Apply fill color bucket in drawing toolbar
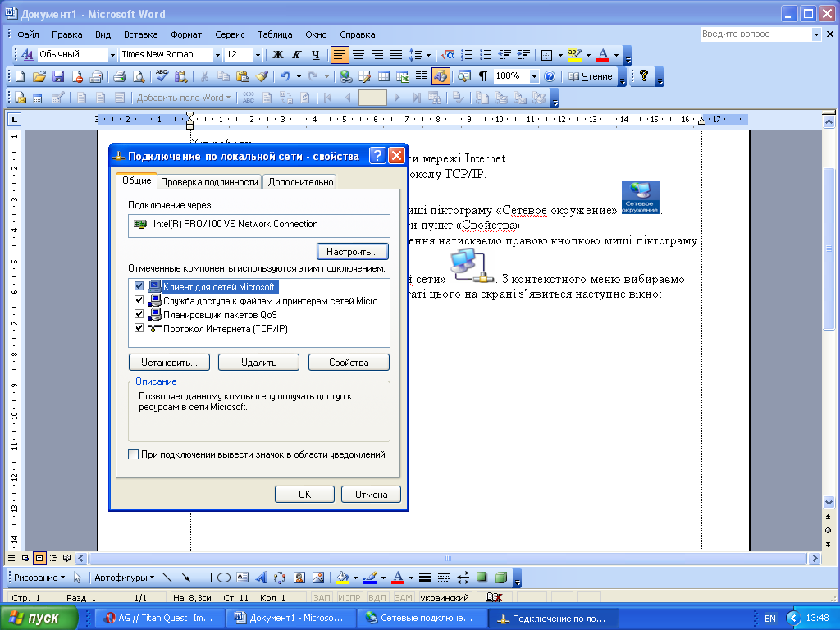The height and width of the screenshot is (630, 840). (342, 577)
